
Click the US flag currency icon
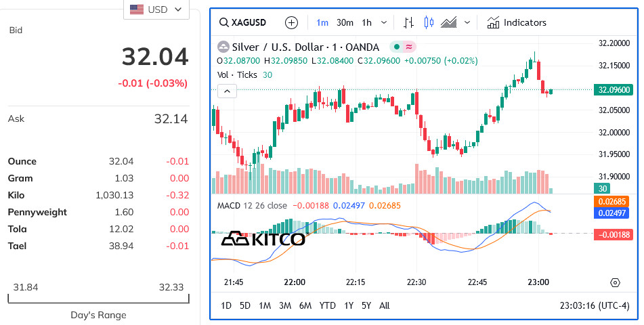137,9
